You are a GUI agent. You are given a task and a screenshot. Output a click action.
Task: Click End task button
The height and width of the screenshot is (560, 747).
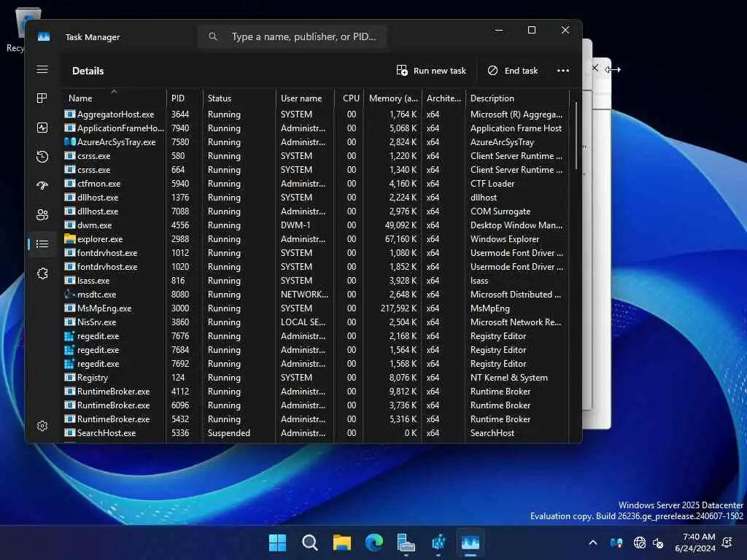[x=513, y=71]
